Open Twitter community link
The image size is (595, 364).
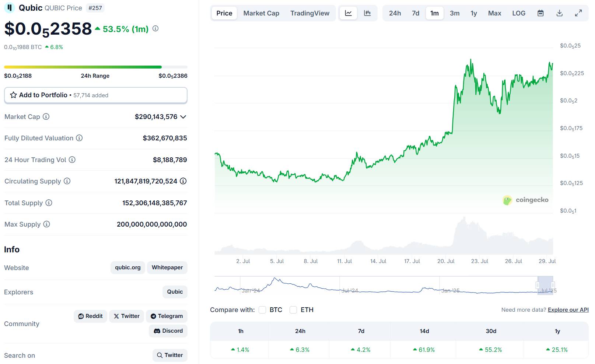click(x=127, y=316)
